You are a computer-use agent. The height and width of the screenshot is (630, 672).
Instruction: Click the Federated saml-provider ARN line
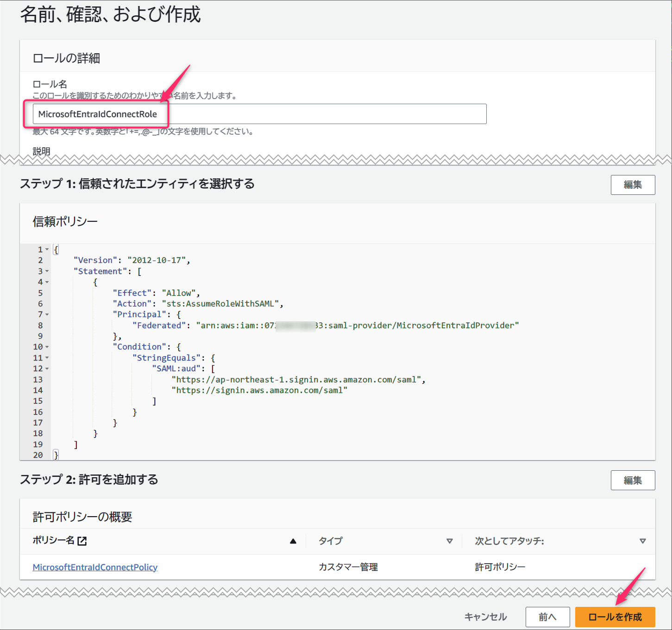pyautogui.click(x=326, y=325)
